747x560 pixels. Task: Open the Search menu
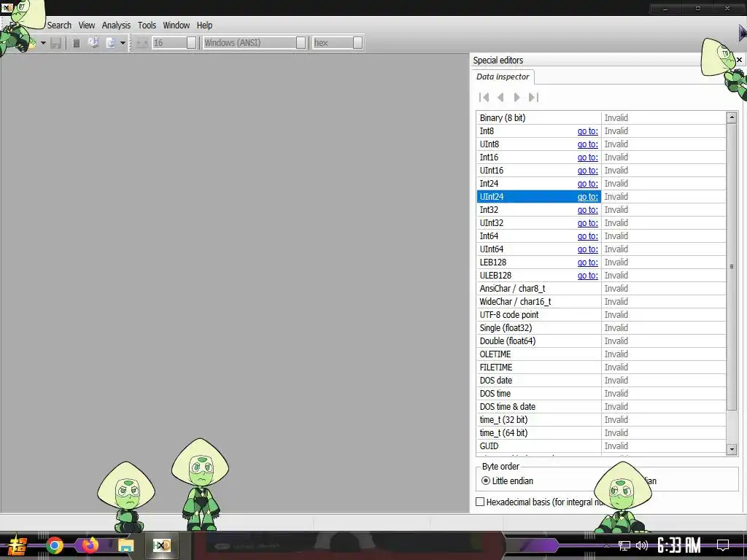coord(59,26)
